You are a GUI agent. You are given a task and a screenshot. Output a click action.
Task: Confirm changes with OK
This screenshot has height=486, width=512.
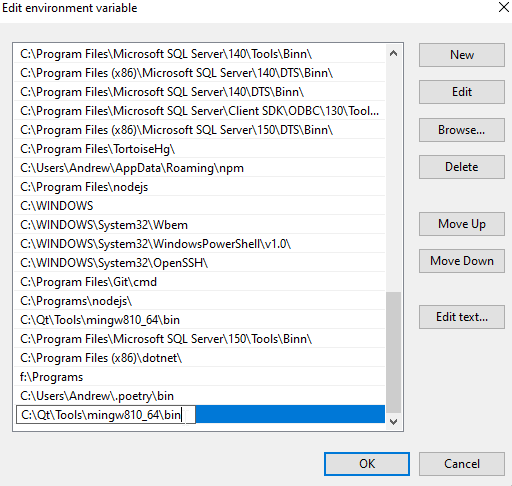coord(367,464)
